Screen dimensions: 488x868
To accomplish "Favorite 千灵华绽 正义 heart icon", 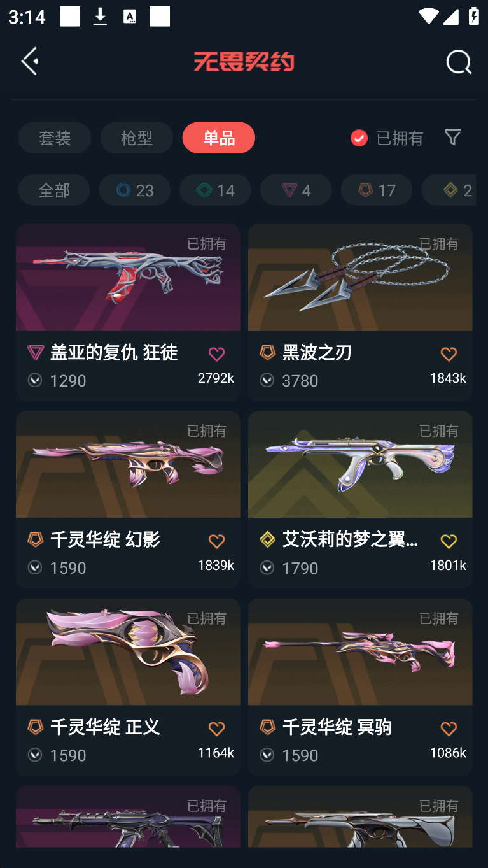I will point(216,729).
